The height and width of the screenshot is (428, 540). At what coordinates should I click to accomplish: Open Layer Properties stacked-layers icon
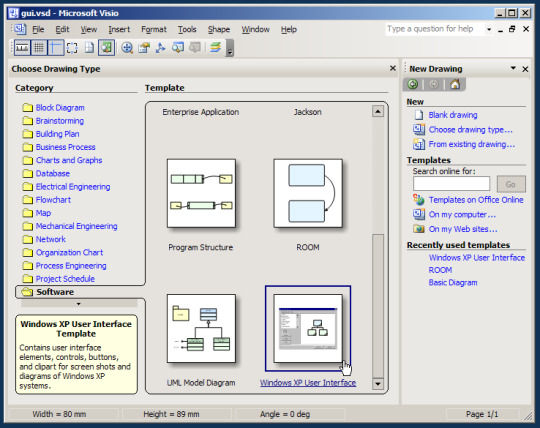pos(216,48)
